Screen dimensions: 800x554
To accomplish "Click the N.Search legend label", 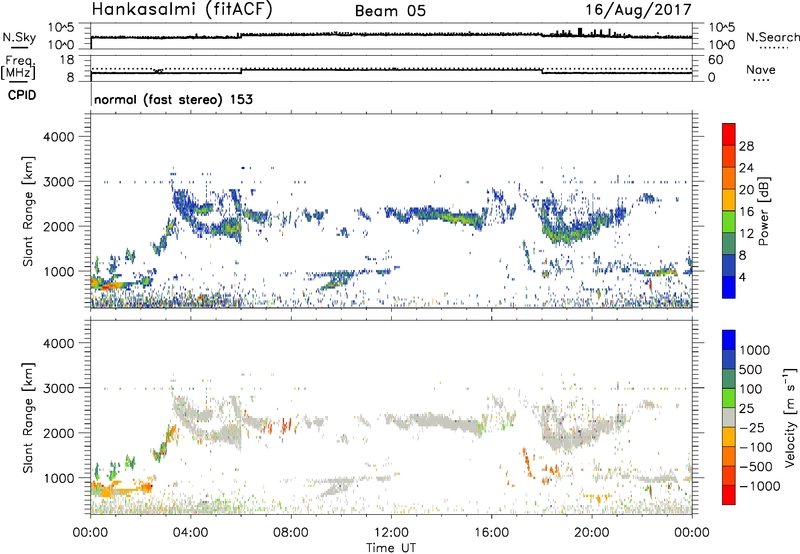I will tap(772, 37).
